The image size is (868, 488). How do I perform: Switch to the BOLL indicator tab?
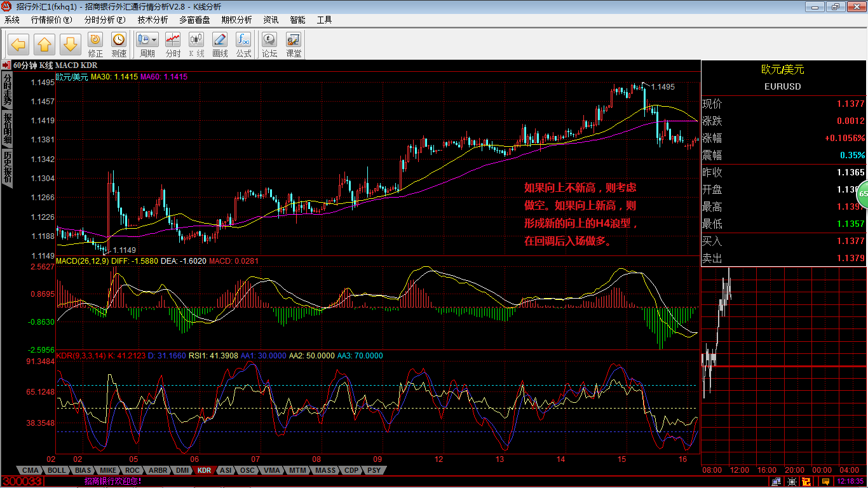tap(57, 471)
